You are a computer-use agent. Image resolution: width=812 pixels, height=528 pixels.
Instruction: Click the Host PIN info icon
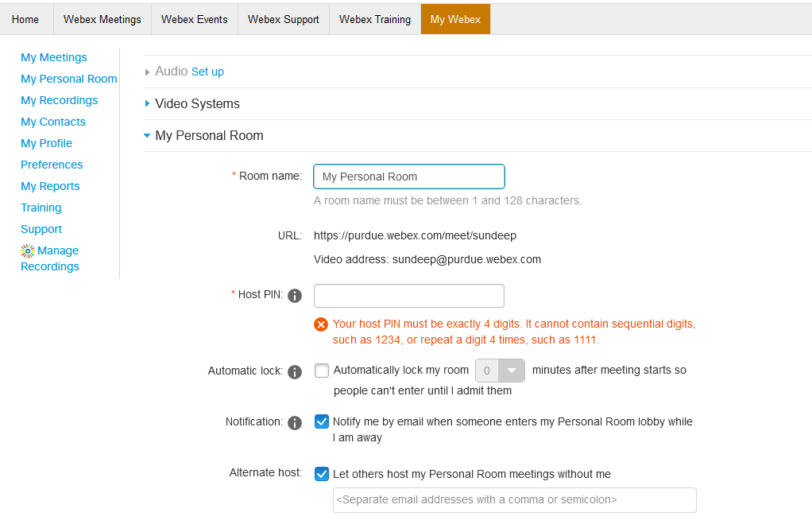click(295, 295)
